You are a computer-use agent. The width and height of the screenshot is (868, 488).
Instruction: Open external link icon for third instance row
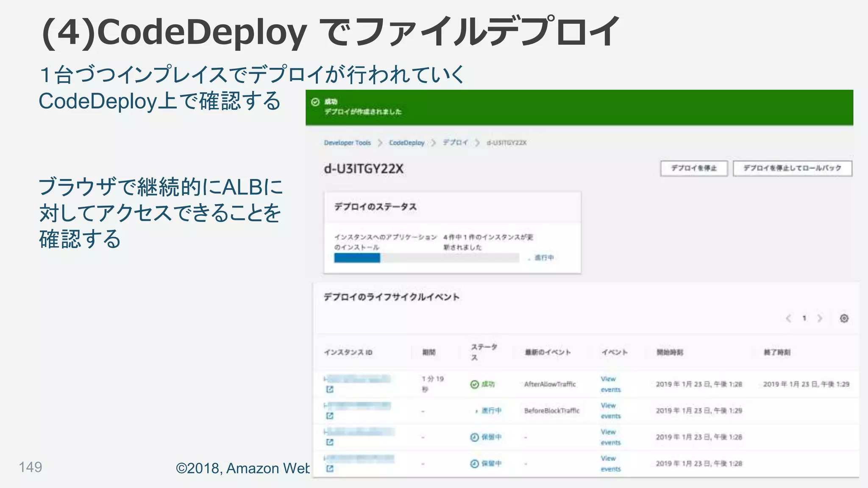(330, 442)
